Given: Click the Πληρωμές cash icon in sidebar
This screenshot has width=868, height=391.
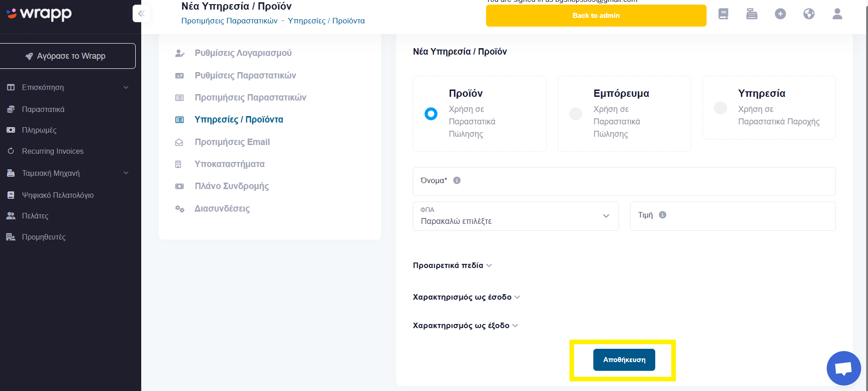Looking at the screenshot, I should tap(11, 130).
